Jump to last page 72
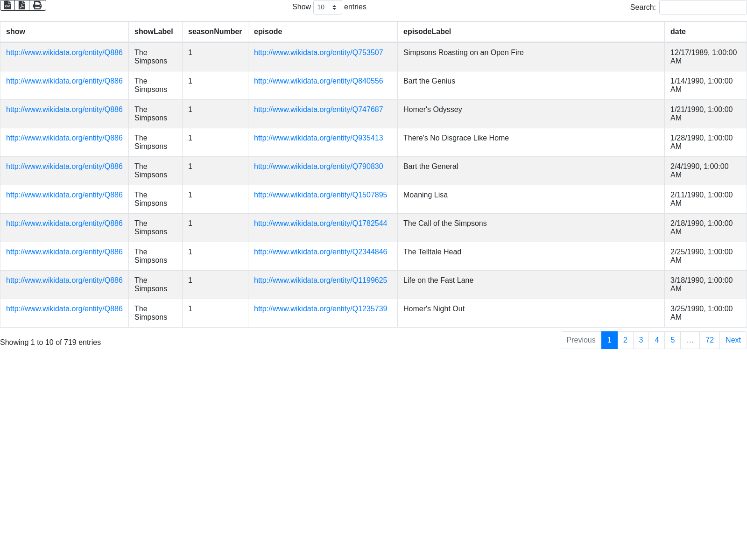Viewport: 747px width, 560px height. [x=709, y=340]
